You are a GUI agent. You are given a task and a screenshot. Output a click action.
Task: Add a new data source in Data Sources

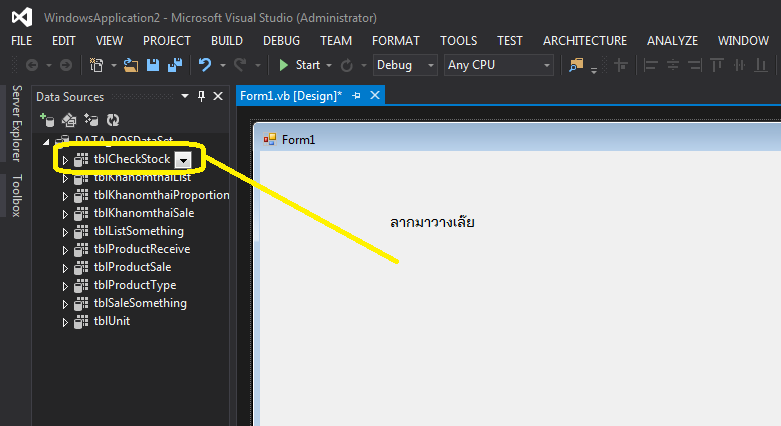click(47, 120)
